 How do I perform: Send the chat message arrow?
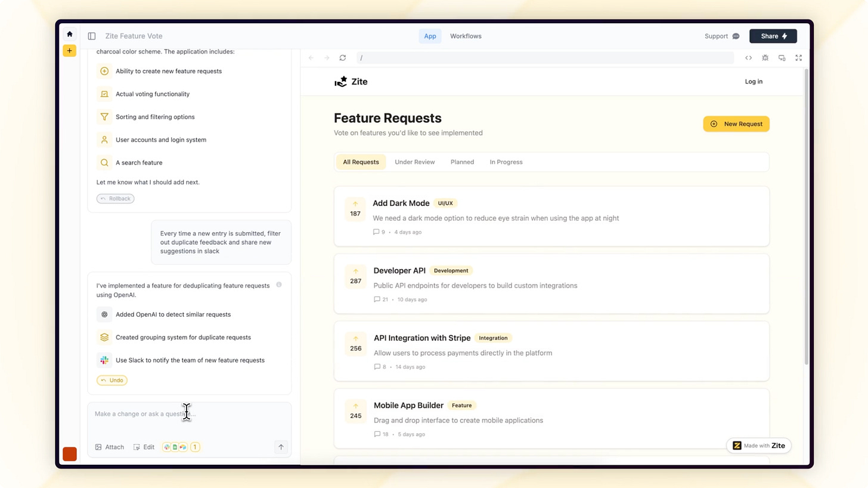[281, 447]
